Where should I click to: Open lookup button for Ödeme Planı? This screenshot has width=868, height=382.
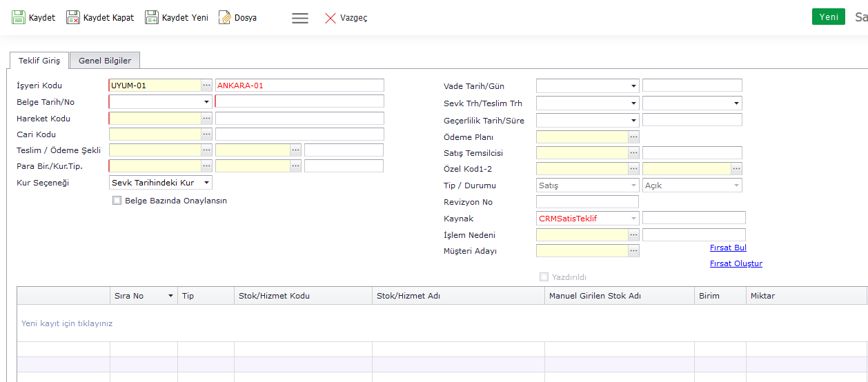pos(633,137)
